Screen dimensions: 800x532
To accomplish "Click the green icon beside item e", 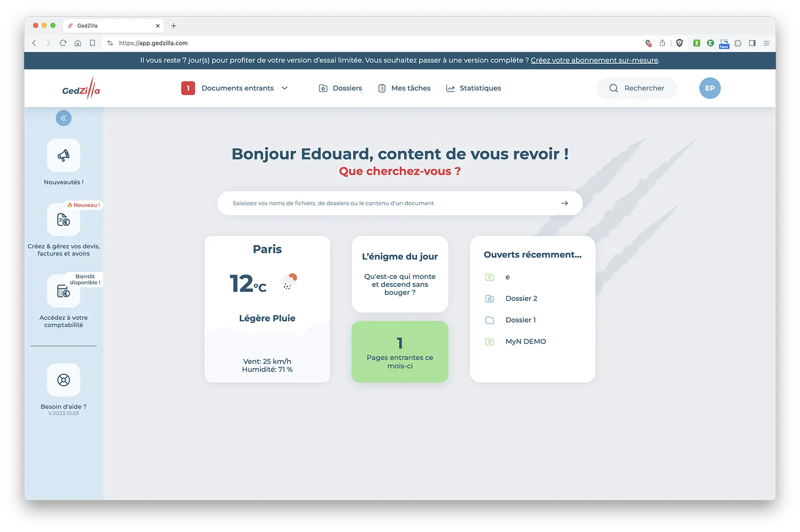I will 489,277.
